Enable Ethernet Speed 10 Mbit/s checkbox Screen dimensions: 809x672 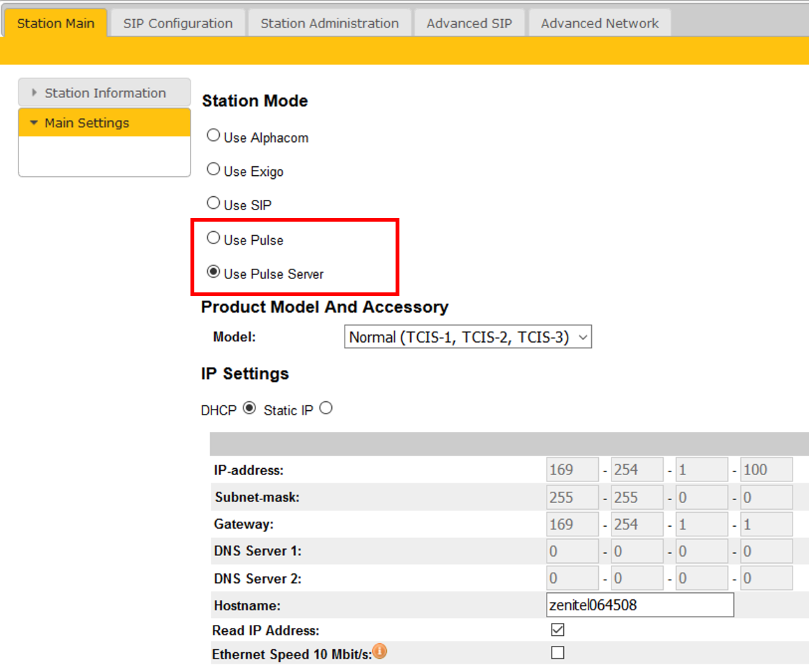[x=557, y=653]
